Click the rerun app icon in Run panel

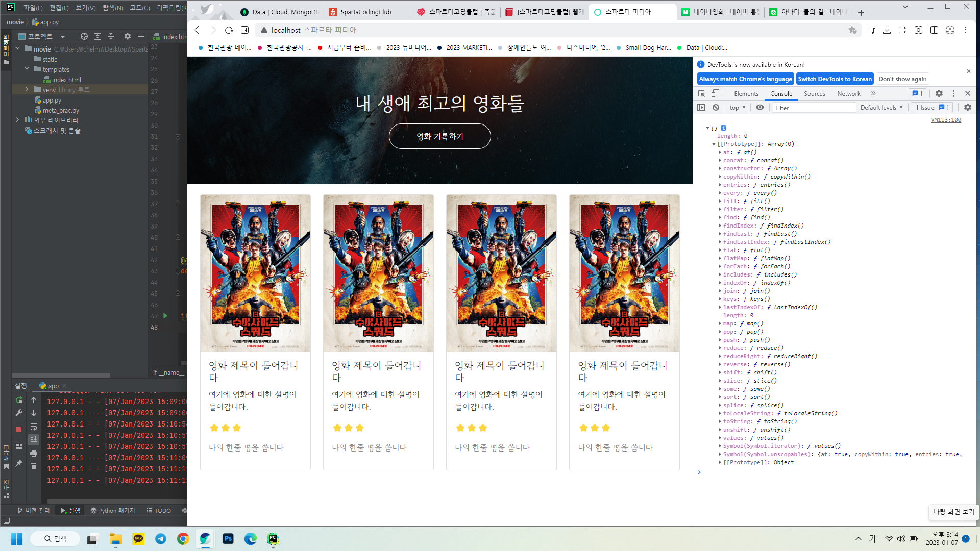19,400
